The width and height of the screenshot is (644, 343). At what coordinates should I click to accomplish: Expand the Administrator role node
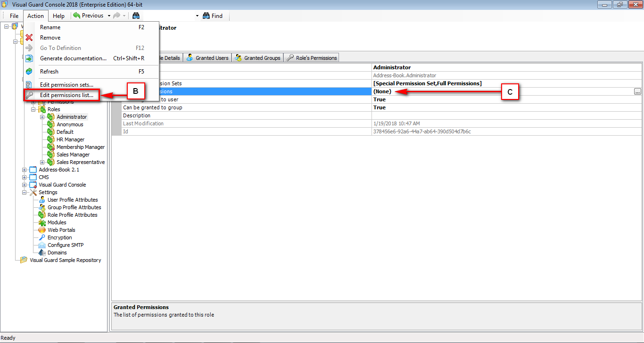[x=42, y=116]
